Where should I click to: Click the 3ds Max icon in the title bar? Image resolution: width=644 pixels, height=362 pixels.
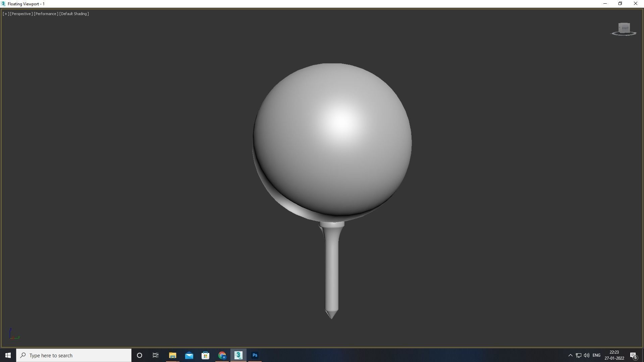click(3, 4)
